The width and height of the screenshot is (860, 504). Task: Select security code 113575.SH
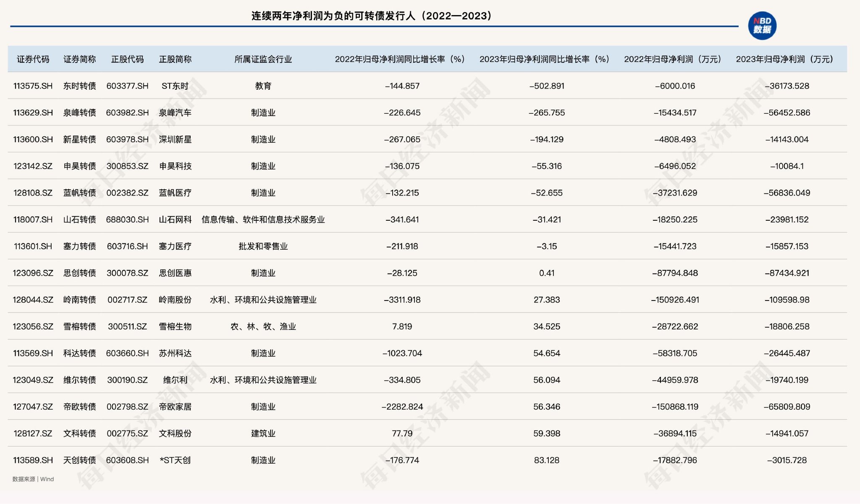[x=33, y=86]
